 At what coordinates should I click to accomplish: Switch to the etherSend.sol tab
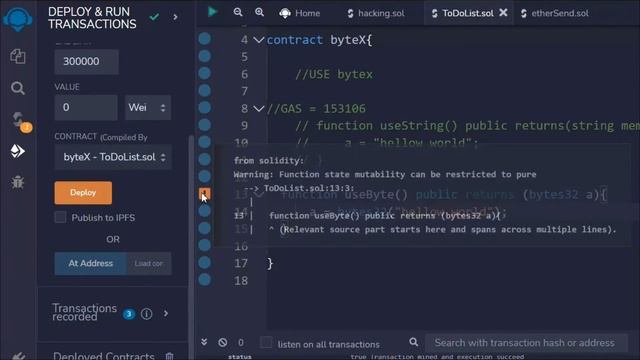pos(555,13)
